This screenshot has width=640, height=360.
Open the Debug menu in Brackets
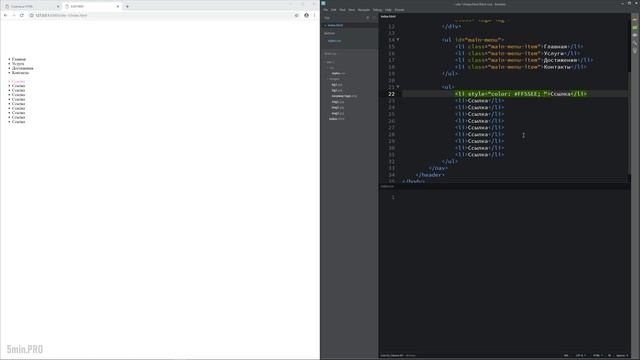378,10
